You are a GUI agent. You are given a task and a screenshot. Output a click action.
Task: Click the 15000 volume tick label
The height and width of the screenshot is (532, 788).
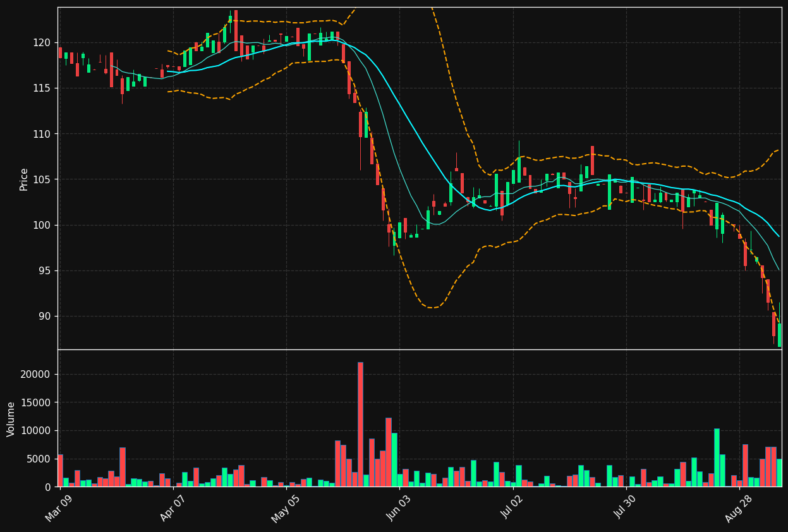(x=36, y=402)
